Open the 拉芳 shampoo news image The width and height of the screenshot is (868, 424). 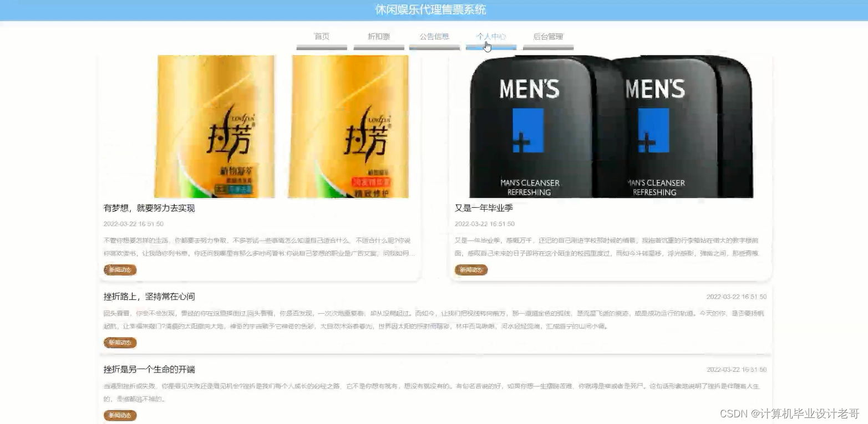(x=260, y=126)
